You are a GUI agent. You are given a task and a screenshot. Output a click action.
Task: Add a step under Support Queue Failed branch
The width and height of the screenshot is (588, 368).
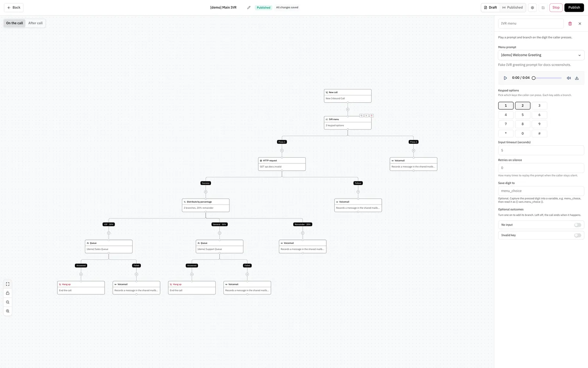click(247, 274)
